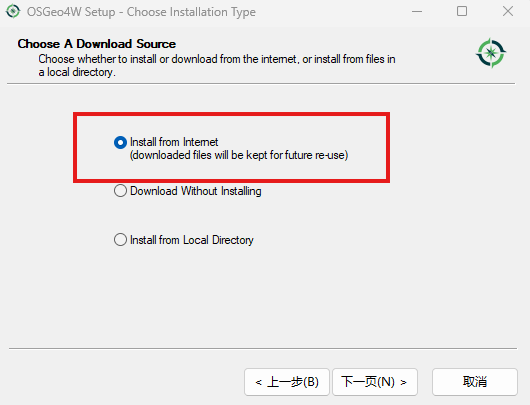The width and height of the screenshot is (530, 405).
Task: Minimize the OSGeo4W Setup window
Action: pos(417,11)
